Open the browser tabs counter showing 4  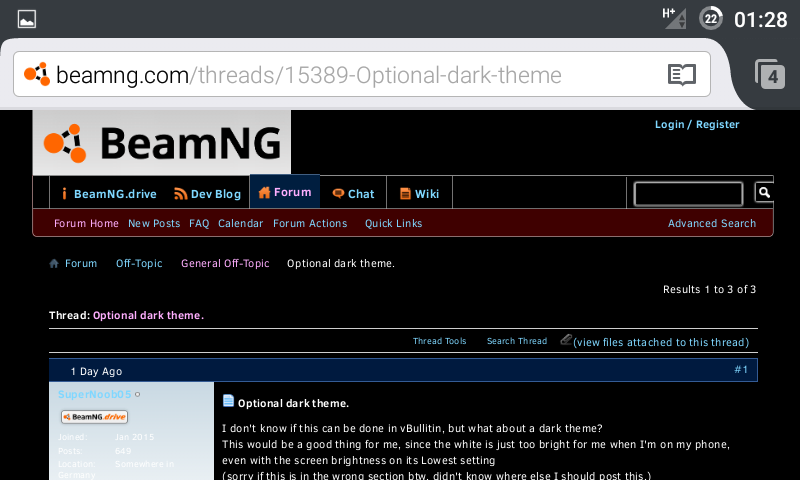tap(770, 74)
